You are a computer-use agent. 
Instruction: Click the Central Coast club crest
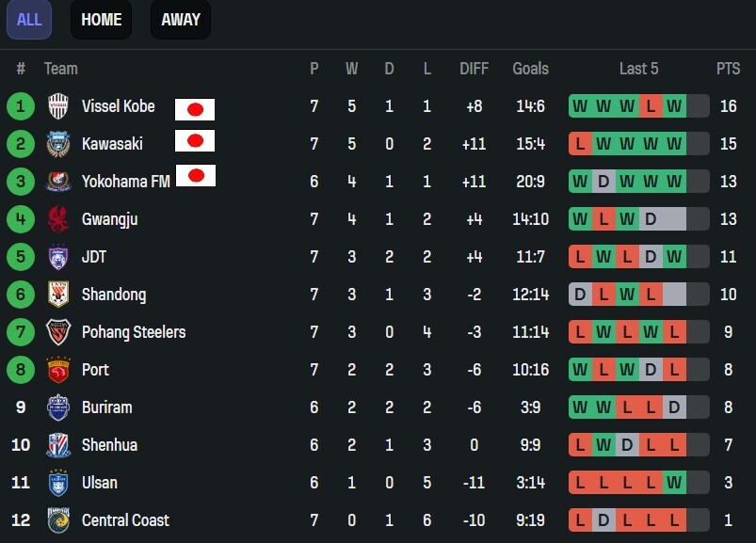(x=58, y=520)
